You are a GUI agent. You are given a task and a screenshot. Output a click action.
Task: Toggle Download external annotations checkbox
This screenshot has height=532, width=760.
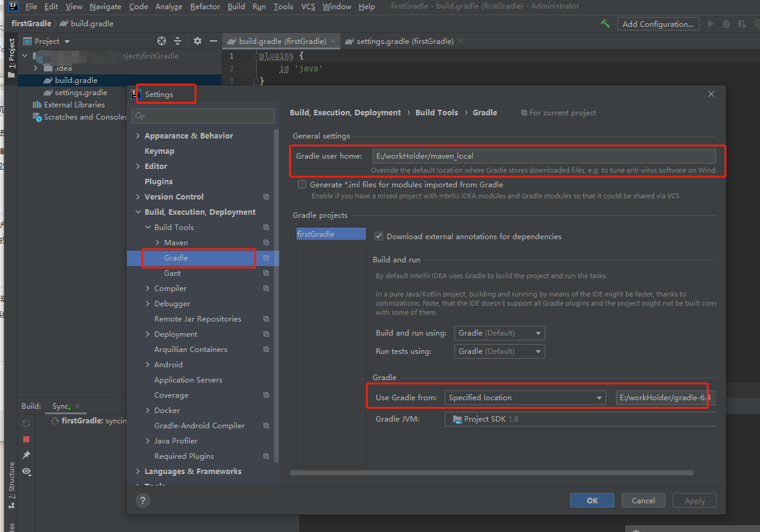click(x=379, y=236)
